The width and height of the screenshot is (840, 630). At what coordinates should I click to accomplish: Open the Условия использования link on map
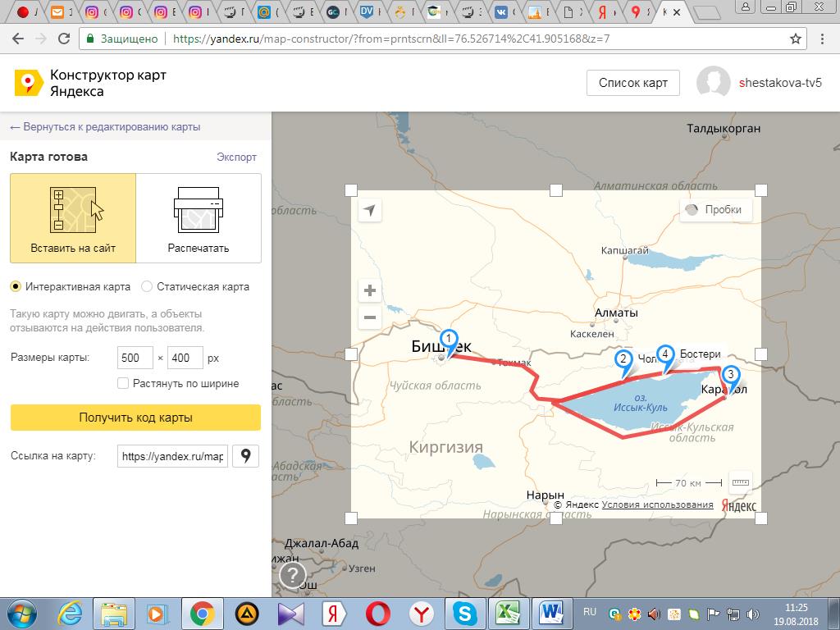pyautogui.click(x=657, y=504)
